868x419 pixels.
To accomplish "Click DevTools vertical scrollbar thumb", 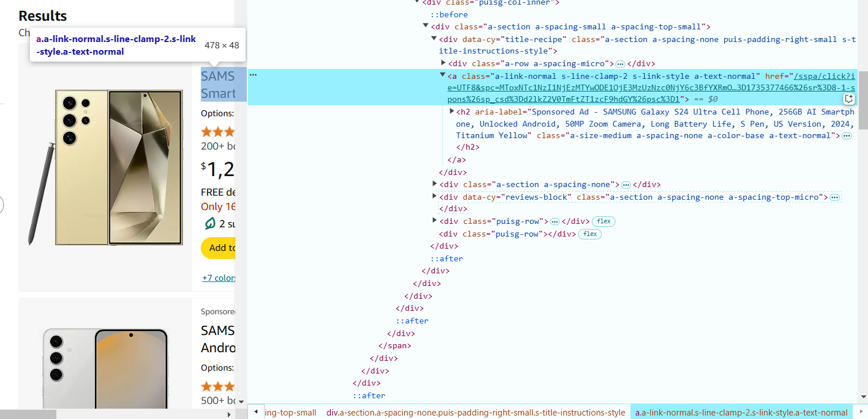I will [x=863, y=99].
